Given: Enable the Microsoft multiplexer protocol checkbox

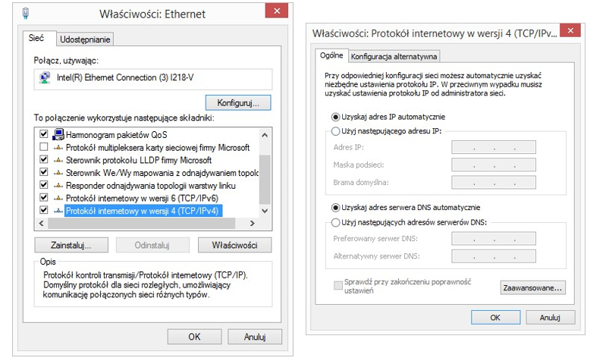Looking at the screenshot, I should (43, 147).
